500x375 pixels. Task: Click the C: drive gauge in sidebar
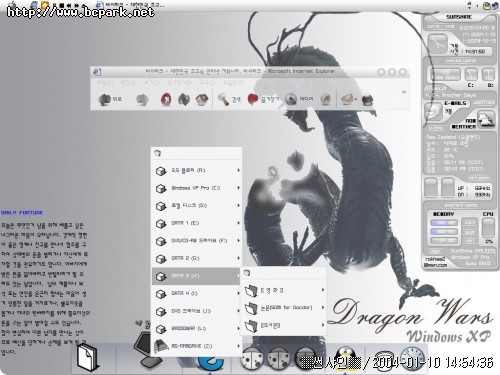pos(471,75)
